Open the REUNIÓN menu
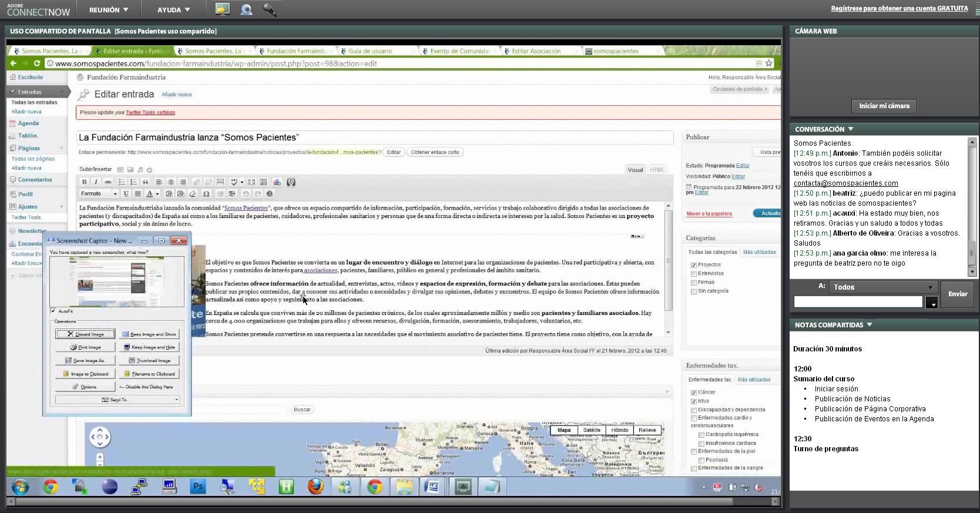Image resolution: width=980 pixels, height=513 pixels. 109,10
